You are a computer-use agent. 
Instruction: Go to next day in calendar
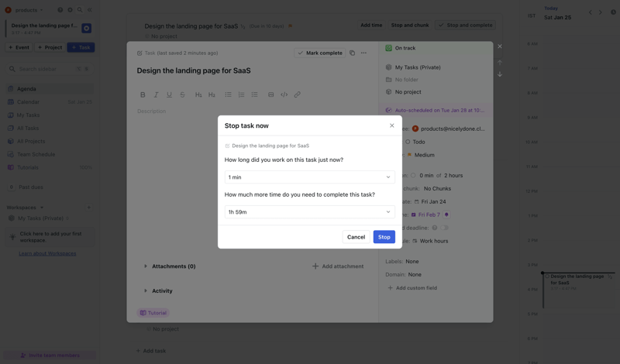coord(600,12)
